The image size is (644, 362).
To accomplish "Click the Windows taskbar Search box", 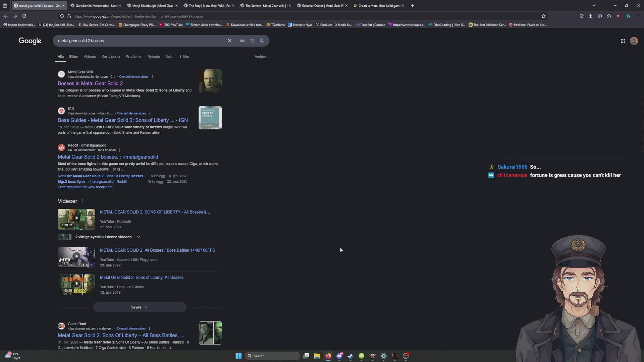I will [272, 356].
